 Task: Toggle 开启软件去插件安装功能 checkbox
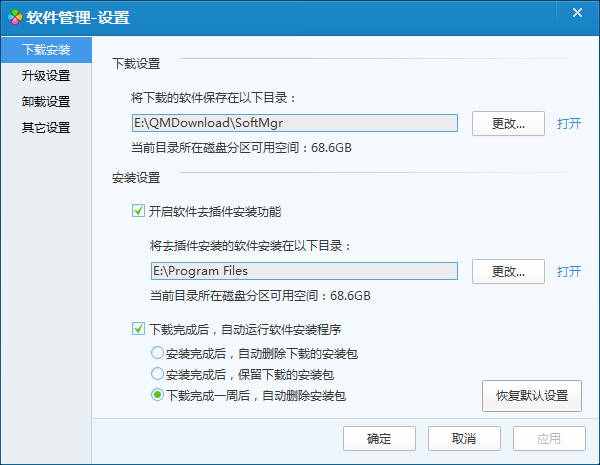(x=138, y=211)
